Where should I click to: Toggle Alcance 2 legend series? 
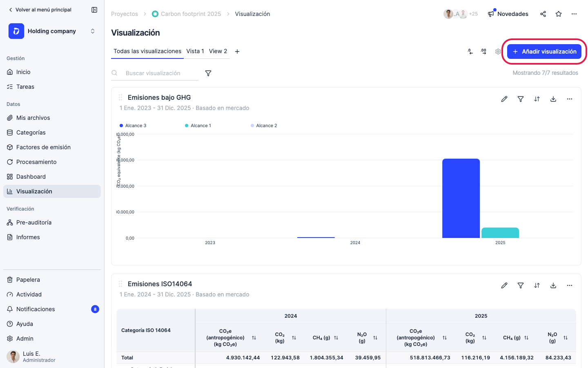264,126
